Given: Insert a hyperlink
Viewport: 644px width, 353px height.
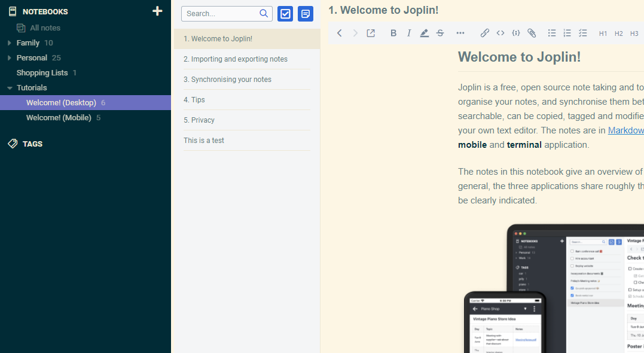Looking at the screenshot, I should pyautogui.click(x=485, y=34).
